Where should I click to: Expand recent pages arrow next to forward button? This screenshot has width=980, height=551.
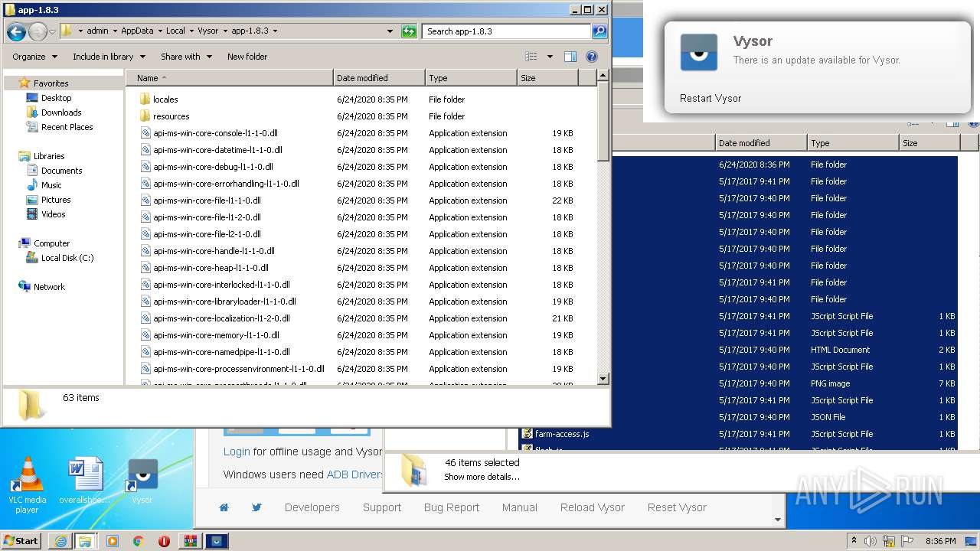[x=52, y=31]
